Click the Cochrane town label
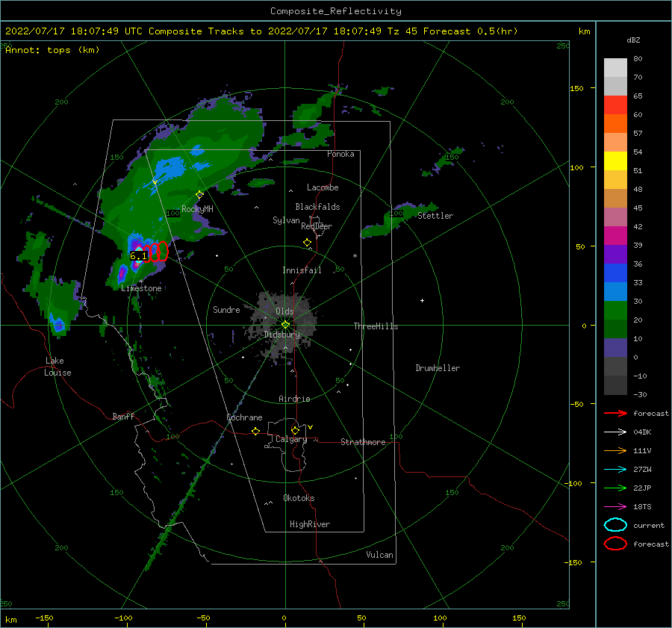This screenshot has height=628, width=672. tap(244, 417)
